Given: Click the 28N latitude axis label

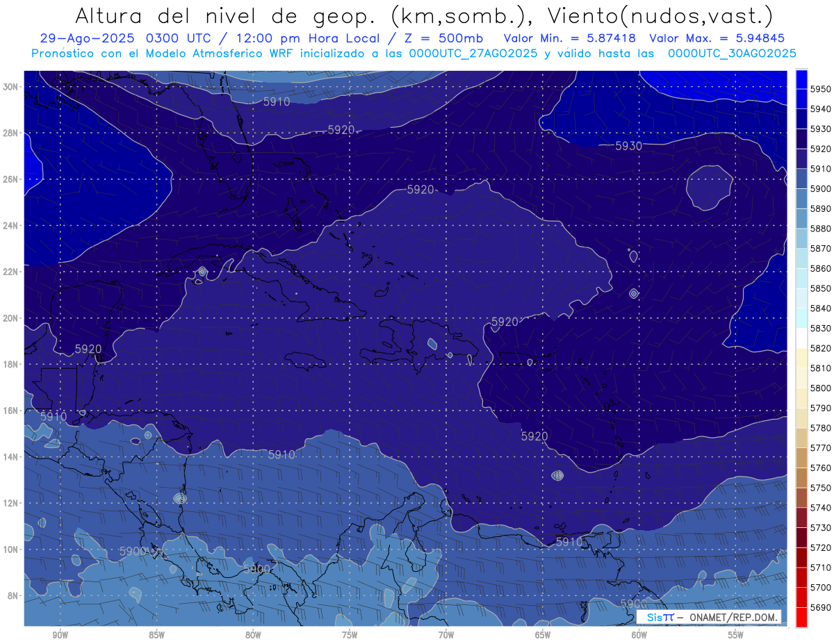Looking at the screenshot, I should pos(11,133).
